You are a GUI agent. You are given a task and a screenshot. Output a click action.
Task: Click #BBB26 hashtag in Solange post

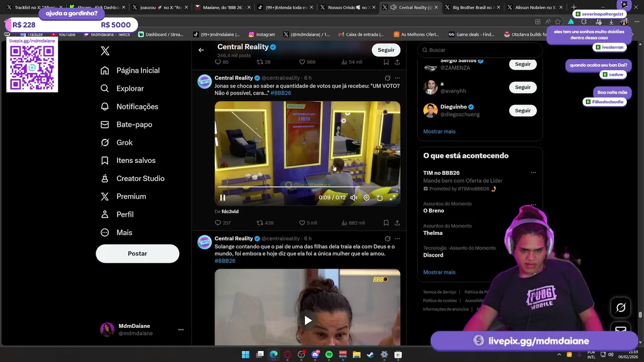click(225, 261)
